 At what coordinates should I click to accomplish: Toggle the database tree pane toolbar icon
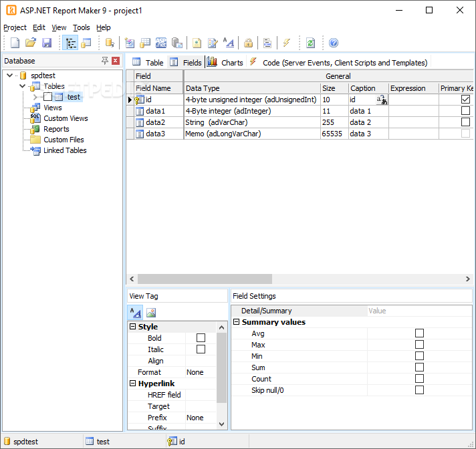coord(70,43)
